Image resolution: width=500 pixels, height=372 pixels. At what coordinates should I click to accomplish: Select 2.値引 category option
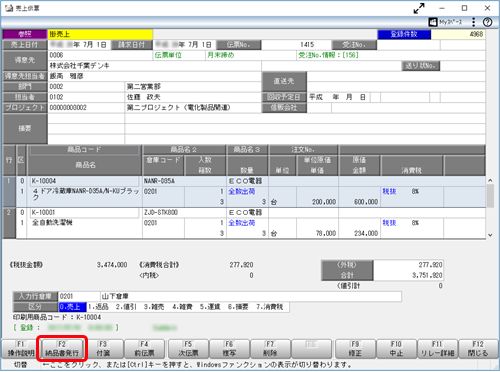[126, 307]
